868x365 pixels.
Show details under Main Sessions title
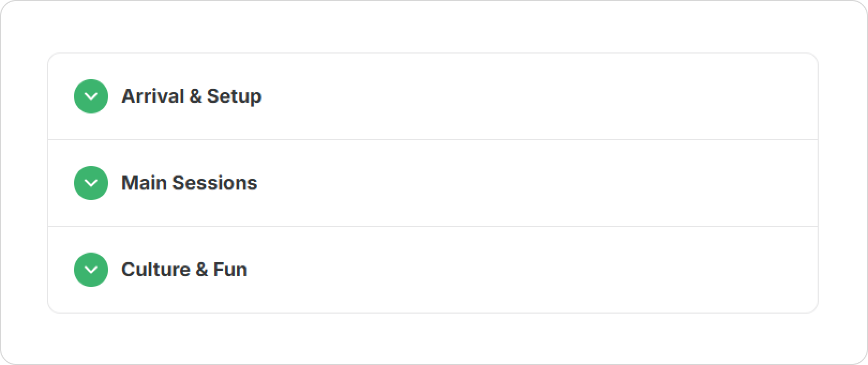433,183
